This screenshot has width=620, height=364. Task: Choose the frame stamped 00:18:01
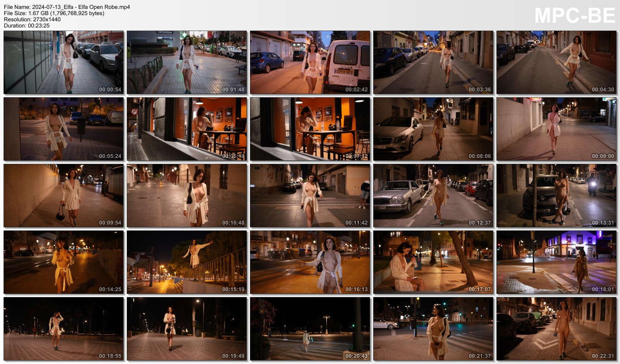556,262
